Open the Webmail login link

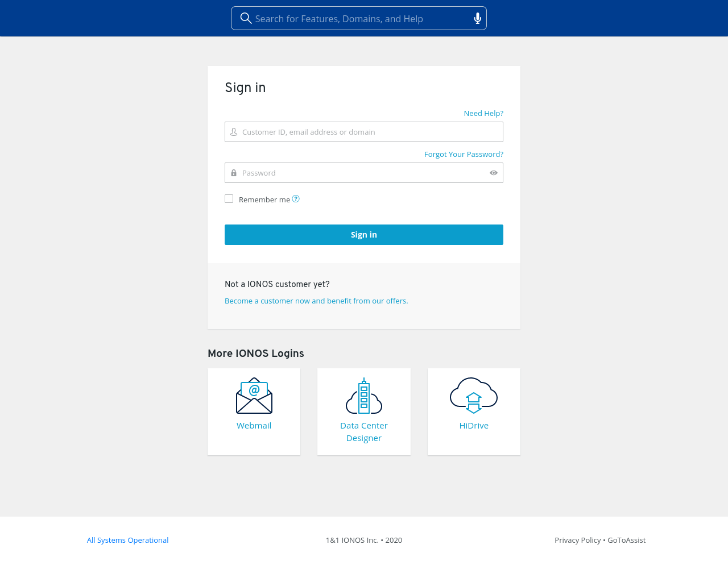pyautogui.click(x=254, y=426)
